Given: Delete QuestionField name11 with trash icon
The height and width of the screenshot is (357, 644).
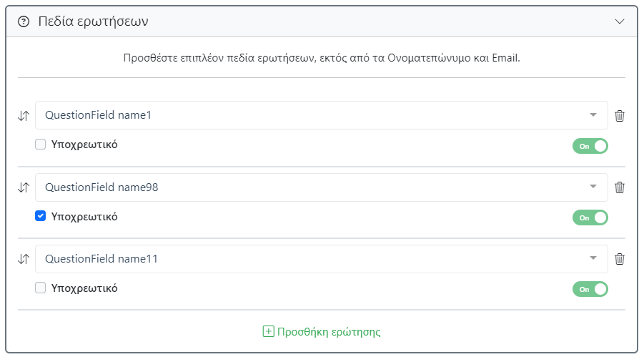Looking at the screenshot, I should coord(620,259).
